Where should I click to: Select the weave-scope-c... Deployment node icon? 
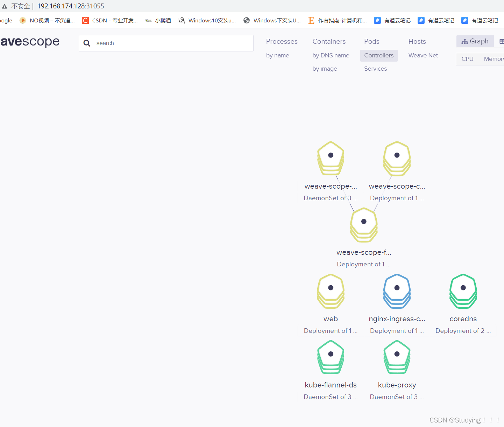(x=397, y=158)
